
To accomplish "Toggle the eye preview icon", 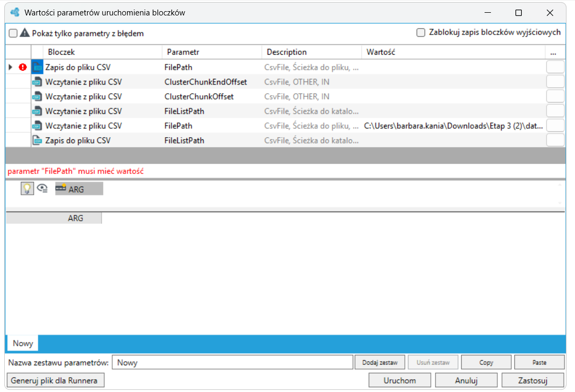I will [x=43, y=188].
